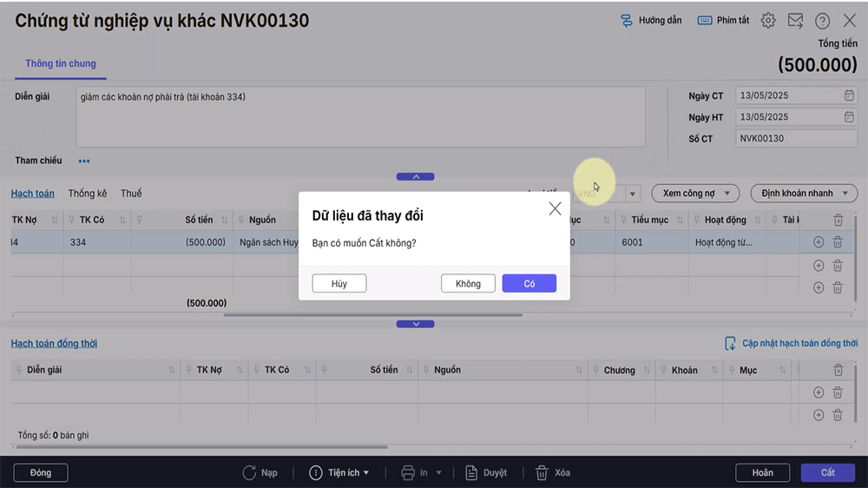Open the help question mark icon
This screenshot has height=488, width=868.
(822, 21)
